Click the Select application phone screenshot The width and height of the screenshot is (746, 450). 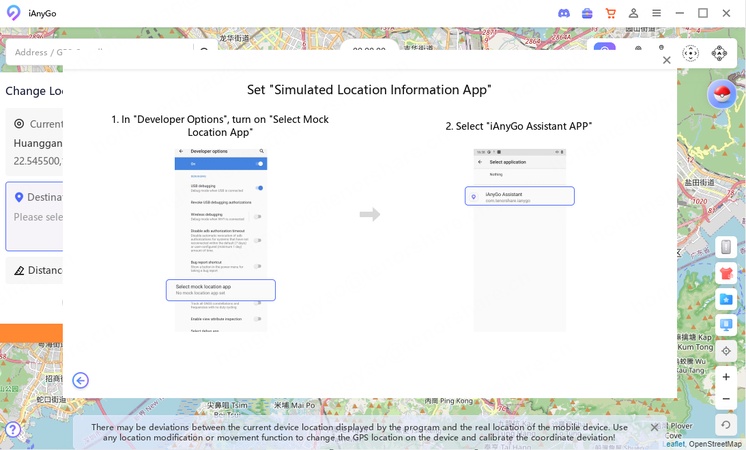[x=519, y=240]
